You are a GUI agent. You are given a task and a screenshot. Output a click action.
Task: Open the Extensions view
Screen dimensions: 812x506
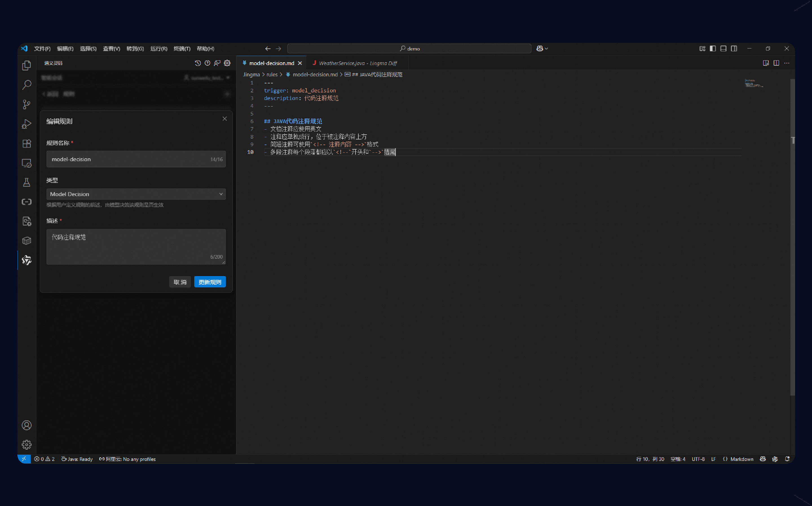27,143
